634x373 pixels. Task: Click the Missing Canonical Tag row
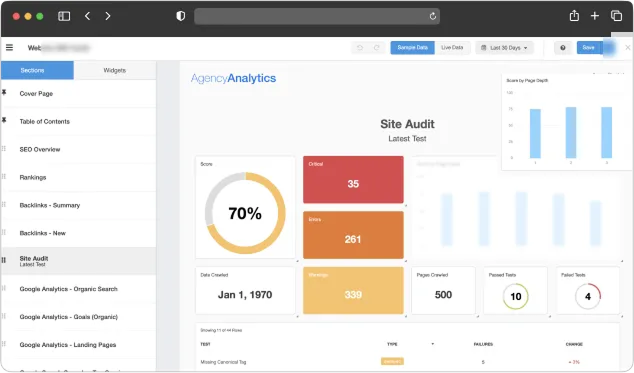(407, 362)
